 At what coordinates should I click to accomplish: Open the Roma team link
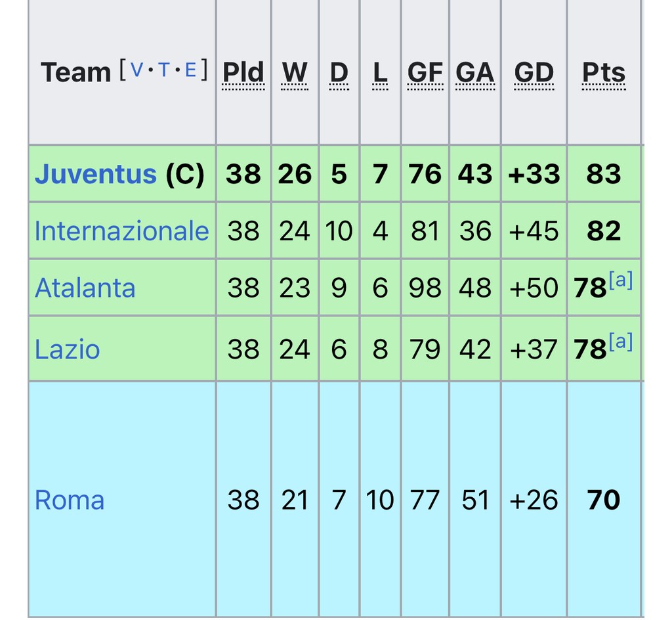69,500
